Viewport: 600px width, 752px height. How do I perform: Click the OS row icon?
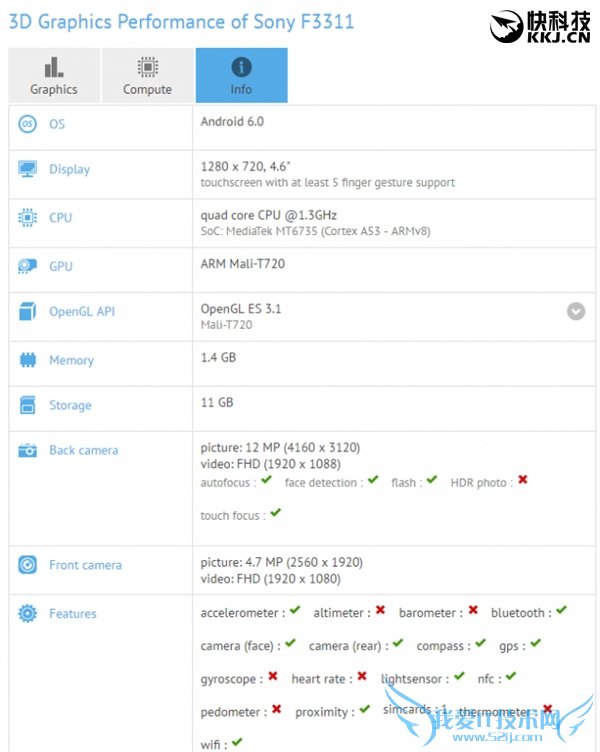coord(27,124)
